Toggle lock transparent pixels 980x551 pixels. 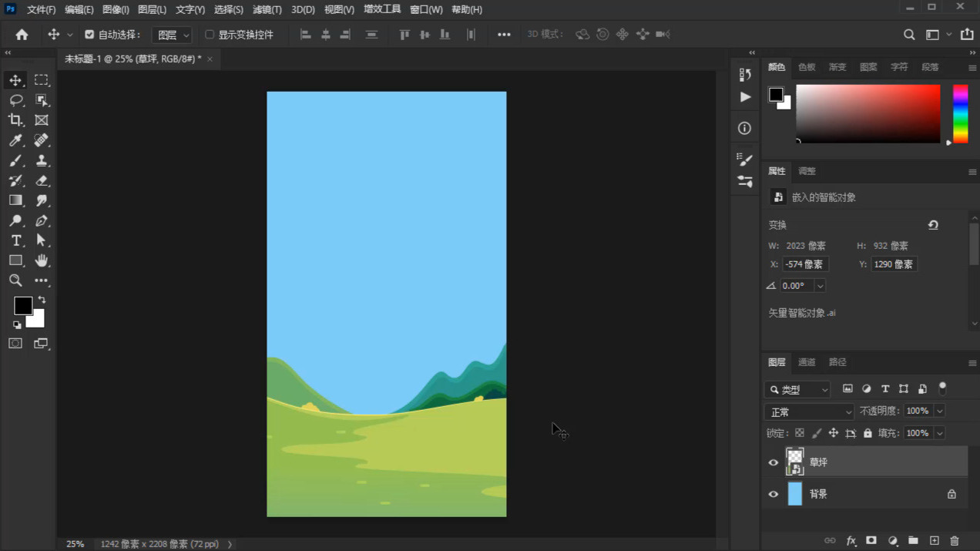[800, 433]
